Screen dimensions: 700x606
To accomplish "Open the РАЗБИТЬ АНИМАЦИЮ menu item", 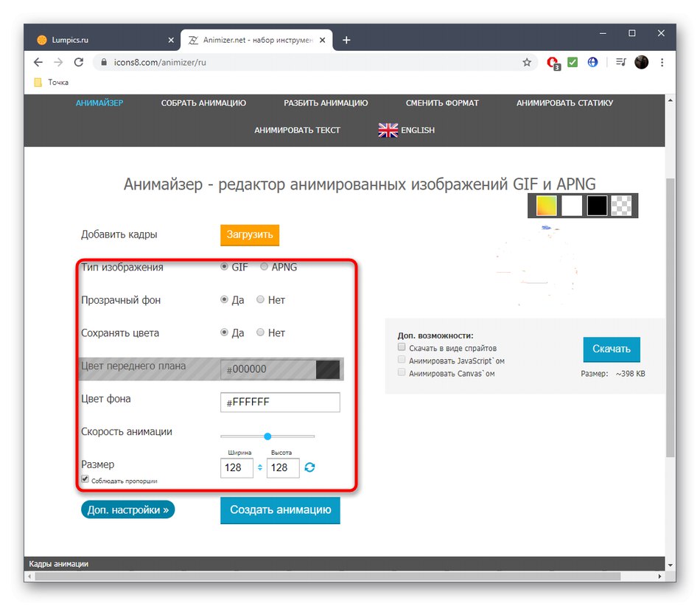I will 325,103.
